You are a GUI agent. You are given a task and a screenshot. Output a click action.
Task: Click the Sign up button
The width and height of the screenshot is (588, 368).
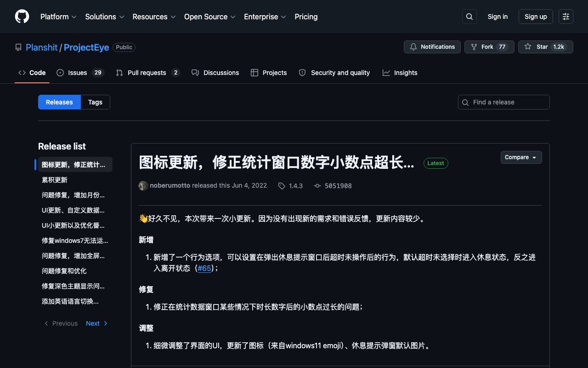536,17
